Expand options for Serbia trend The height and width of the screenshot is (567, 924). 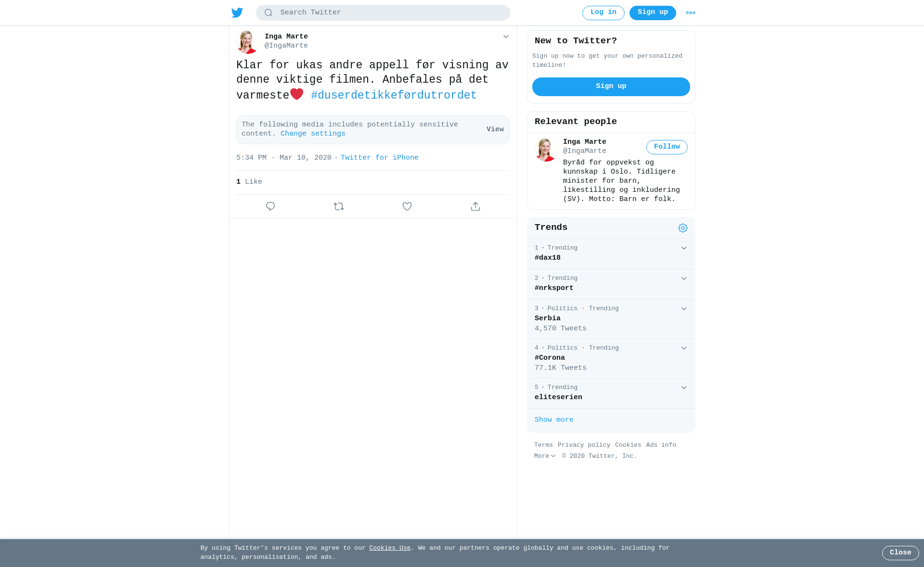684,309
